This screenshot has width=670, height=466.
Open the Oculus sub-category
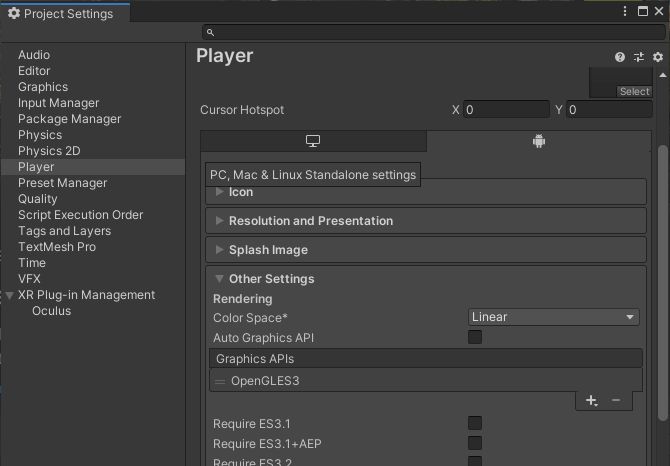point(51,311)
